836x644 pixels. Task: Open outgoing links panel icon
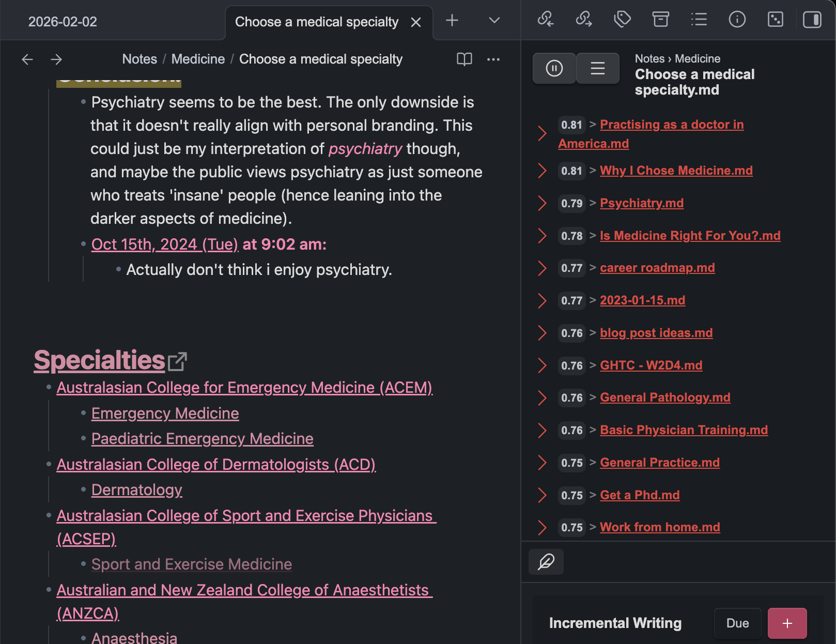(x=584, y=20)
